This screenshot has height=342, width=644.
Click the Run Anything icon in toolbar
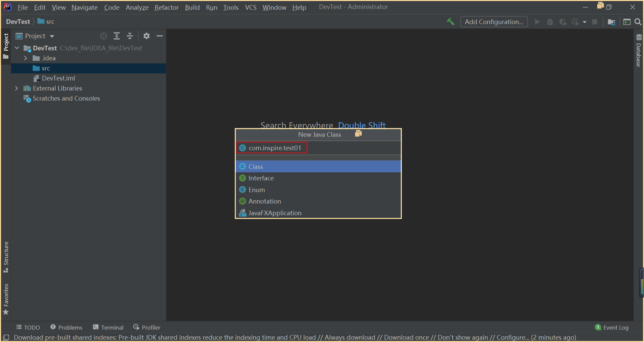627,22
